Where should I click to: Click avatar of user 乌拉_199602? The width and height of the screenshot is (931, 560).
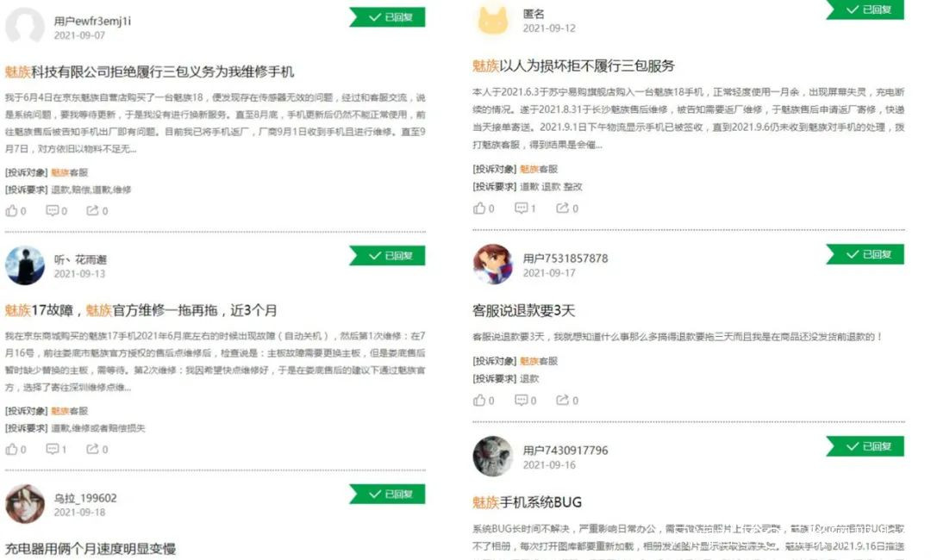point(25,504)
